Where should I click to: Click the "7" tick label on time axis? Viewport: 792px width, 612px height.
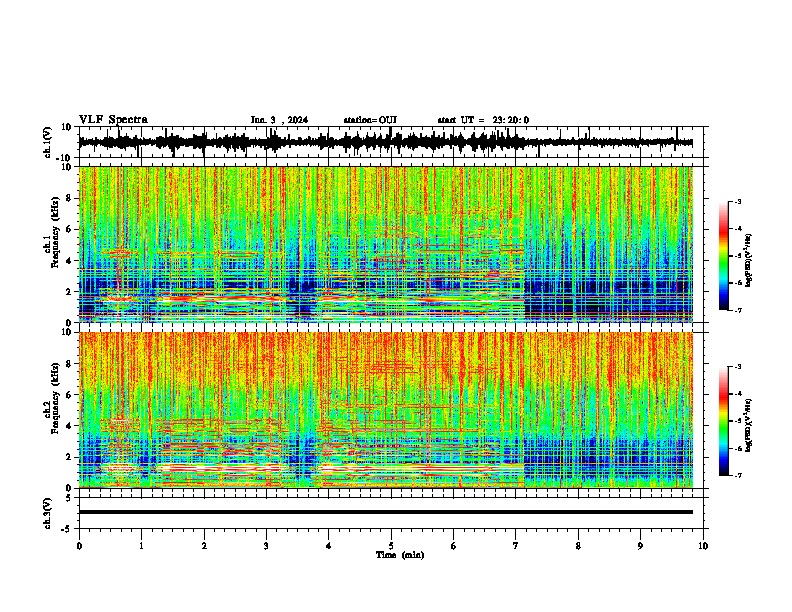[516, 546]
